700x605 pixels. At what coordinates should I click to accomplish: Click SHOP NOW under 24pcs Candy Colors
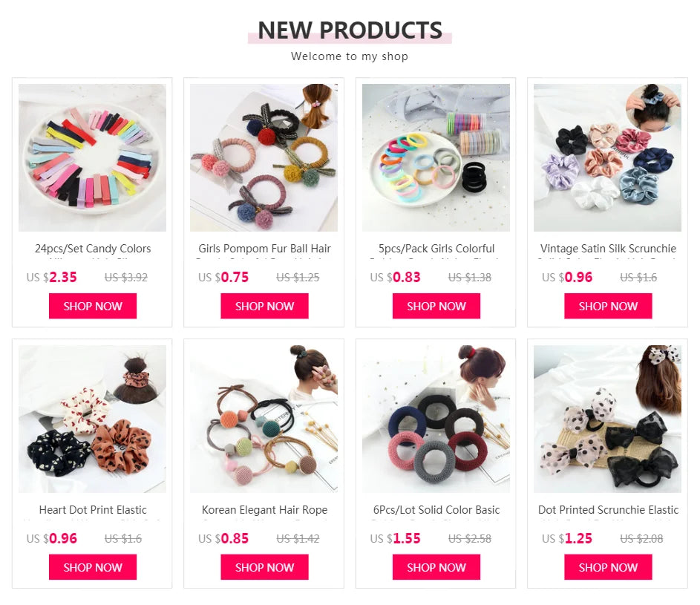tap(93, 306)
